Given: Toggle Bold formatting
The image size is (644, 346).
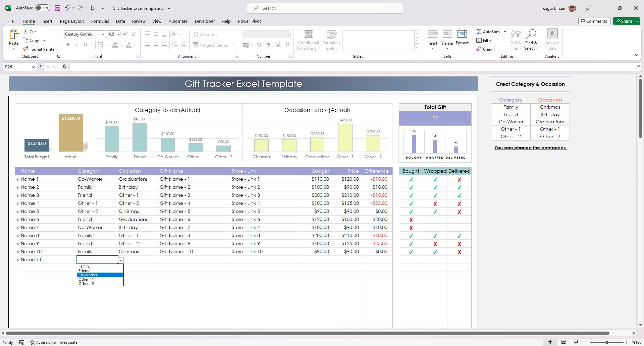Looking at the screenshot, I should tap(68, 45).
